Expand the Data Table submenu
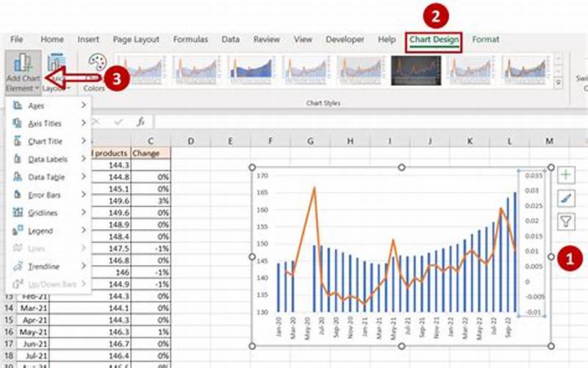The height and width of the screenshot is (368, 588). [x=49, y=177]
